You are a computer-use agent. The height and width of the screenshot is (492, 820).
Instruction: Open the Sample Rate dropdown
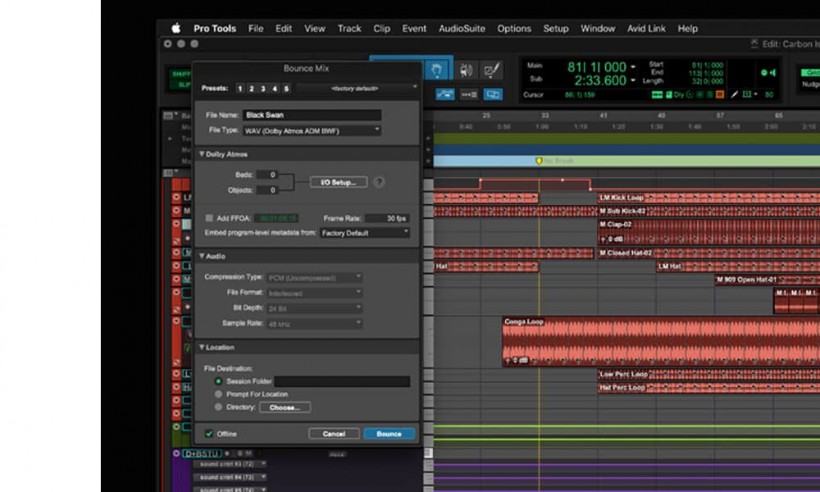[314, 324]
